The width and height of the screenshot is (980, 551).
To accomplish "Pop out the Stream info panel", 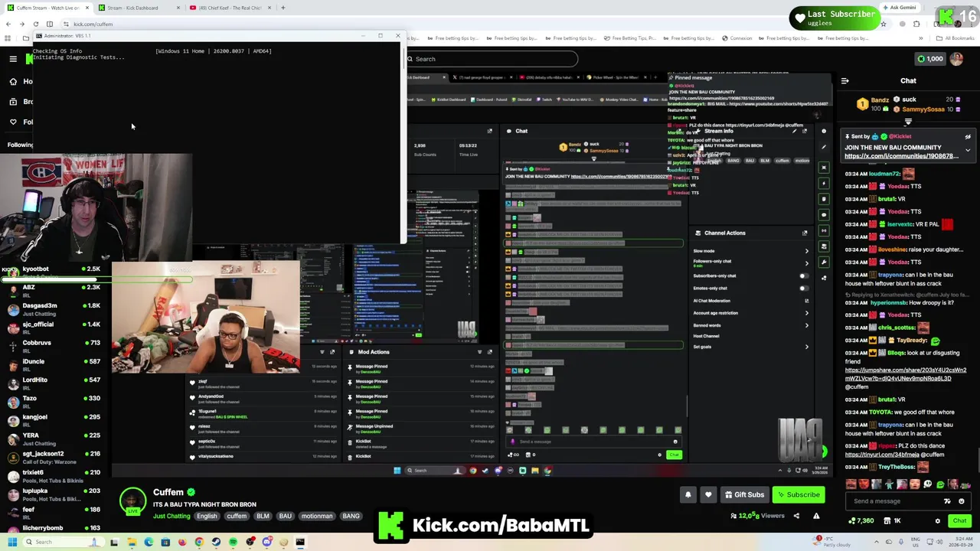I will tap(805, 131).
